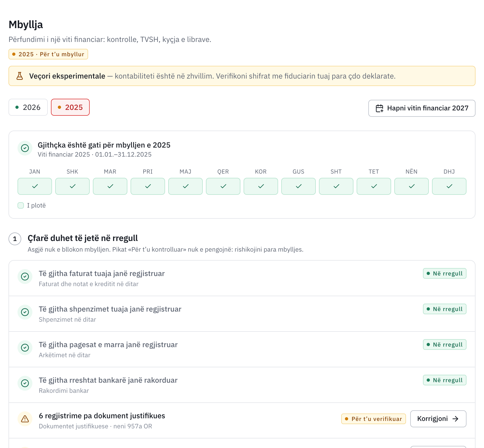Click the Për t'u verifikuar status badge
484x448 pixels.
pyautogui.click(x=374, y=419)
